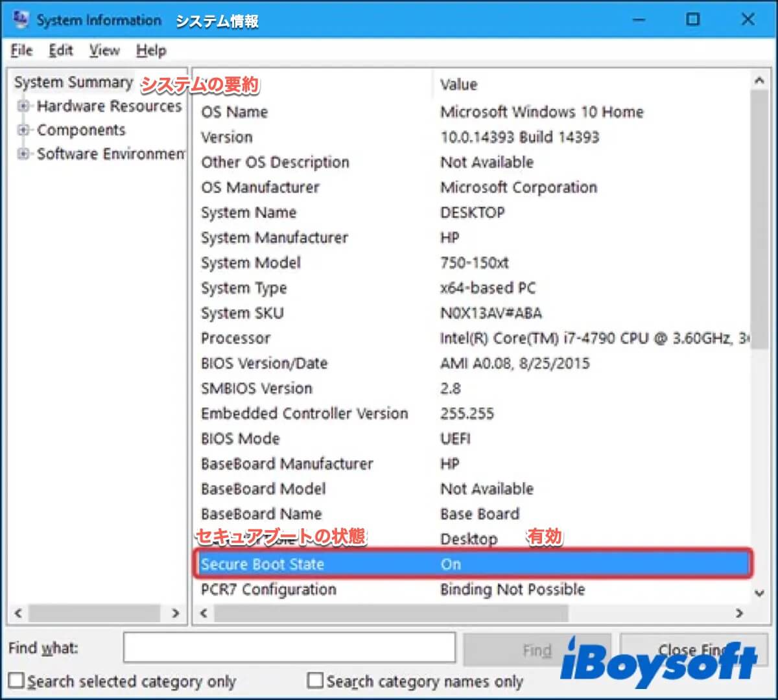This screenshot has height=700, width=778.
Task: Select the Software Environment tree item
Action: (x=111, y=154)
